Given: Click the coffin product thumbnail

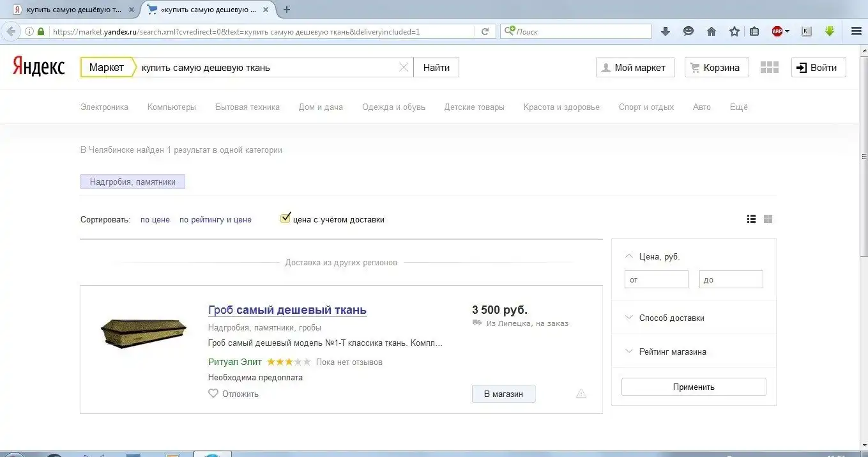Looking at the screenshot, I should 143,332.
